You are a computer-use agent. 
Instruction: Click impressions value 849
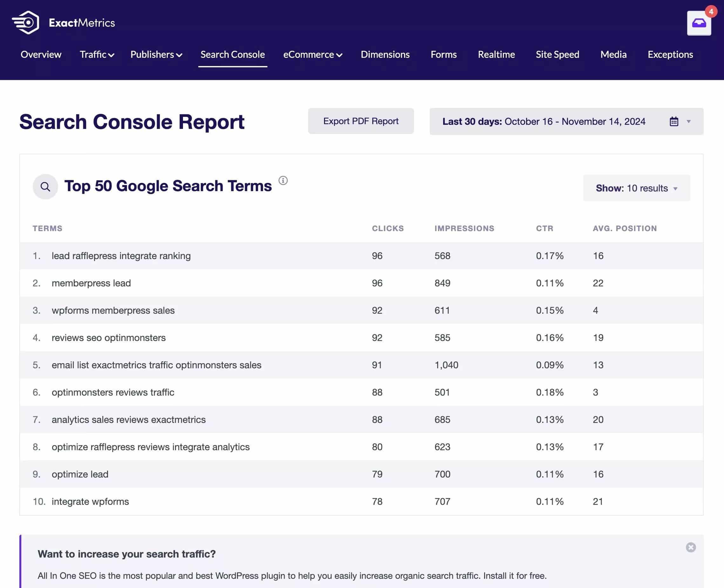442,283
